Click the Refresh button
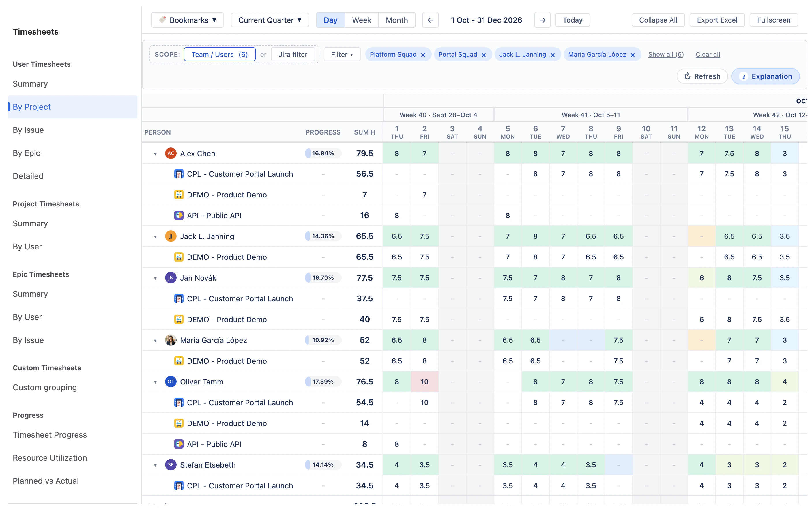812x508 pixels. pyautogui.click(x=702, y=76)
